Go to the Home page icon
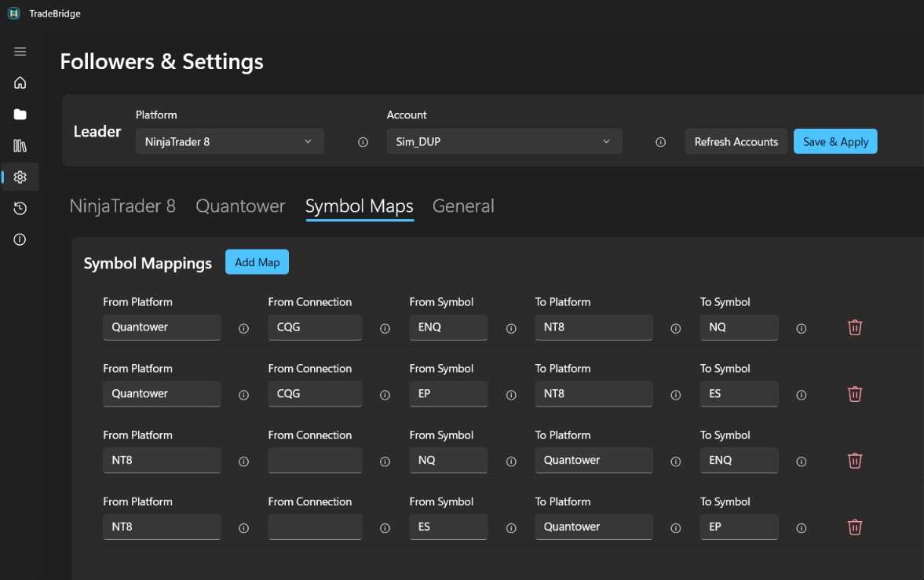924x580 pixels. point(20,82)
